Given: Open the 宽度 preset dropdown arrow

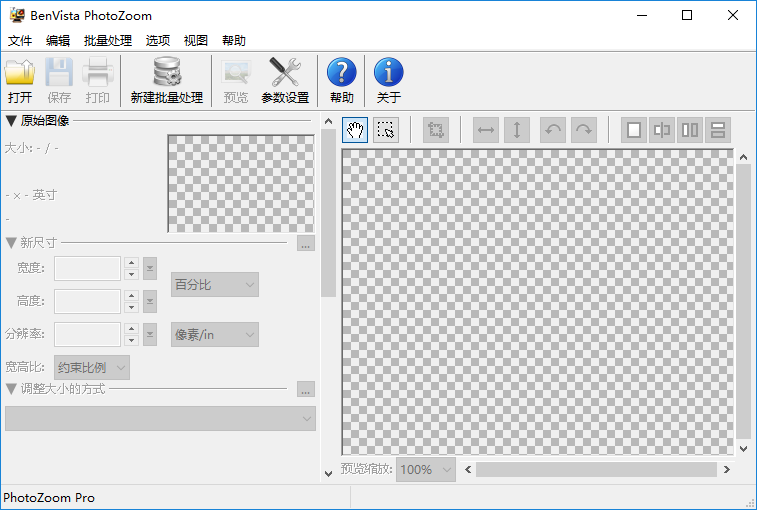Looking at the screenshot, I should [x=150, y=269].
